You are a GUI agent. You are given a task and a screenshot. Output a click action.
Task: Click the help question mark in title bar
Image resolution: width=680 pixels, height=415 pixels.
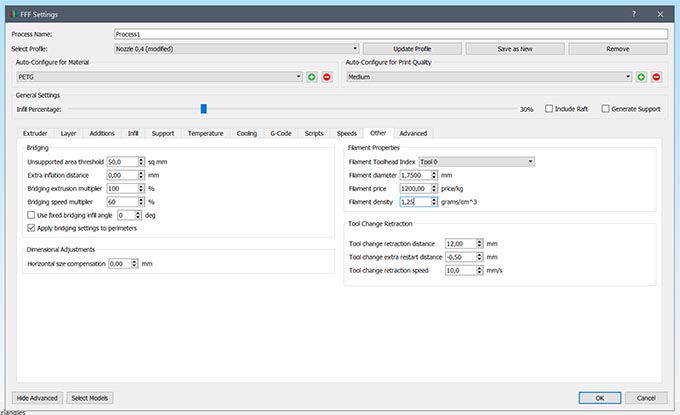click(x=634, y=15)
